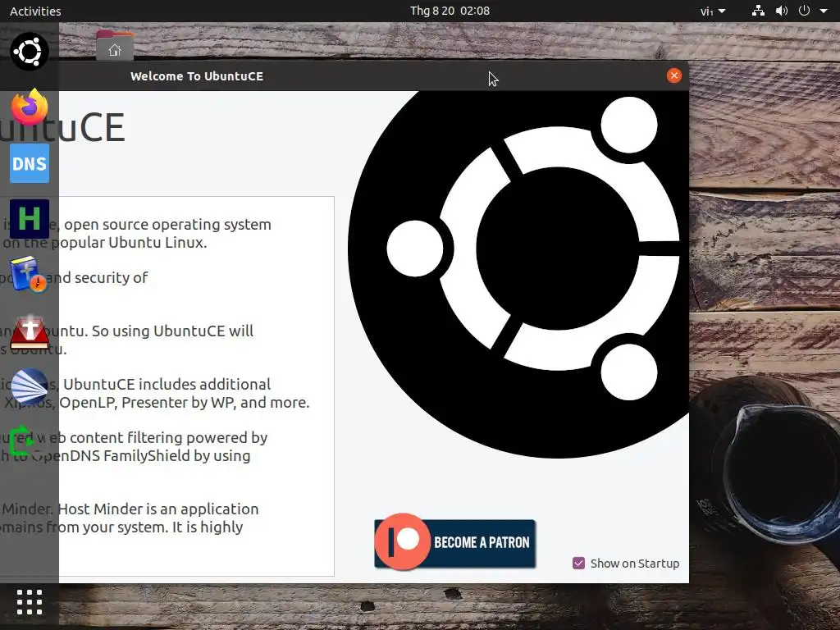Close the Welcome To UbuntuCE window
Viewport: 840px width, 630px height.
click(x=674, y=75)
